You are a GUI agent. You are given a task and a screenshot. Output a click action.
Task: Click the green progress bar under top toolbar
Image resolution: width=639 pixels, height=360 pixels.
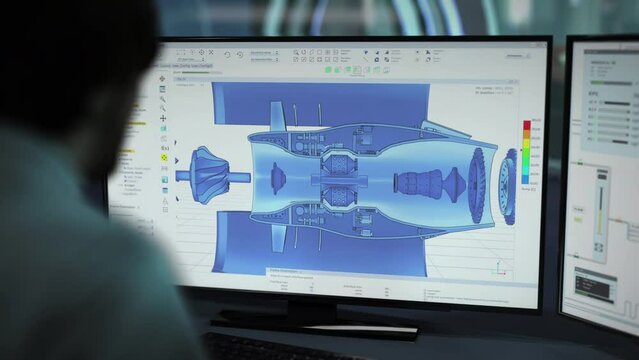pyautogui.click(x=197, y=73)
